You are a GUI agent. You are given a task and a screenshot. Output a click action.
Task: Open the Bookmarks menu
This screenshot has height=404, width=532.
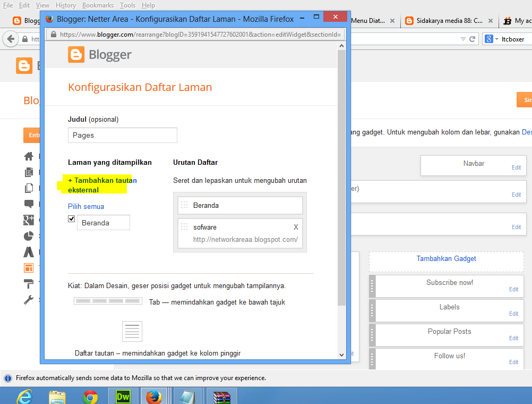98,5
